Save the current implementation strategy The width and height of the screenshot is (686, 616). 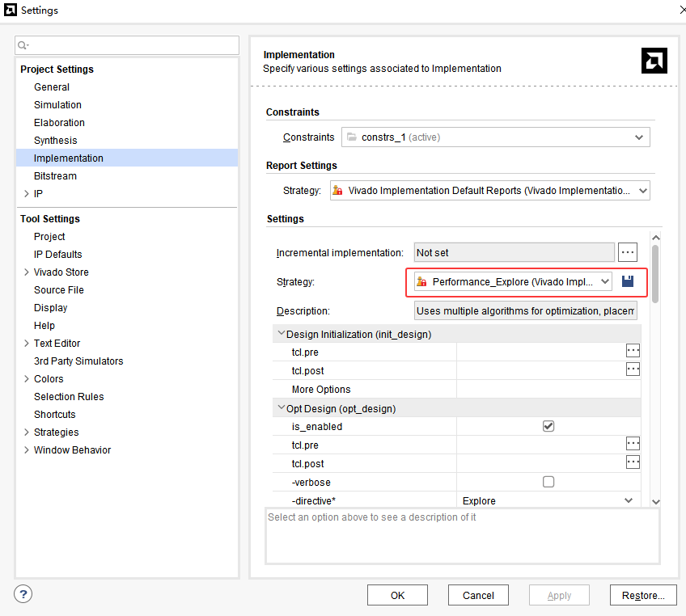[x=628, y=281]
